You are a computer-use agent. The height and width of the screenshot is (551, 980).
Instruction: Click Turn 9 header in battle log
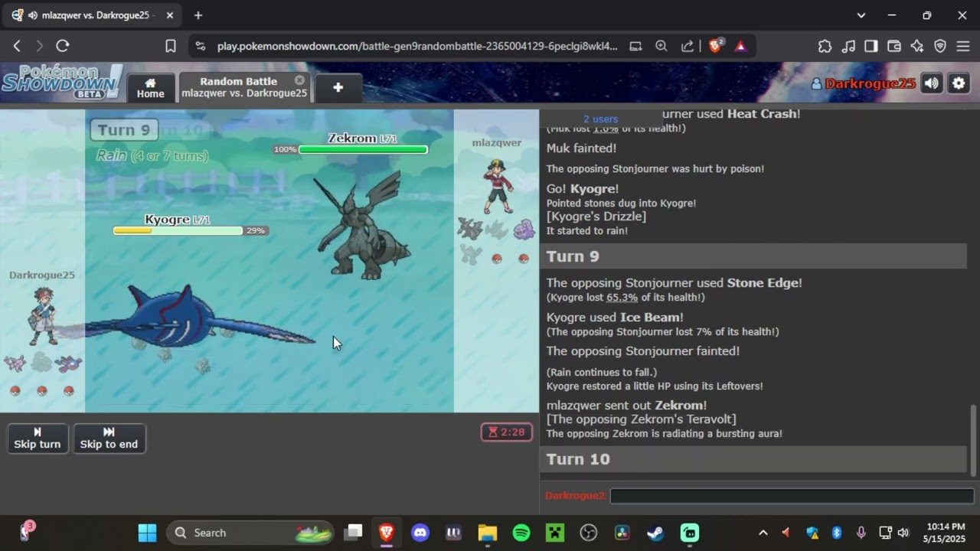pyautogui.click(x=753, y=256)
